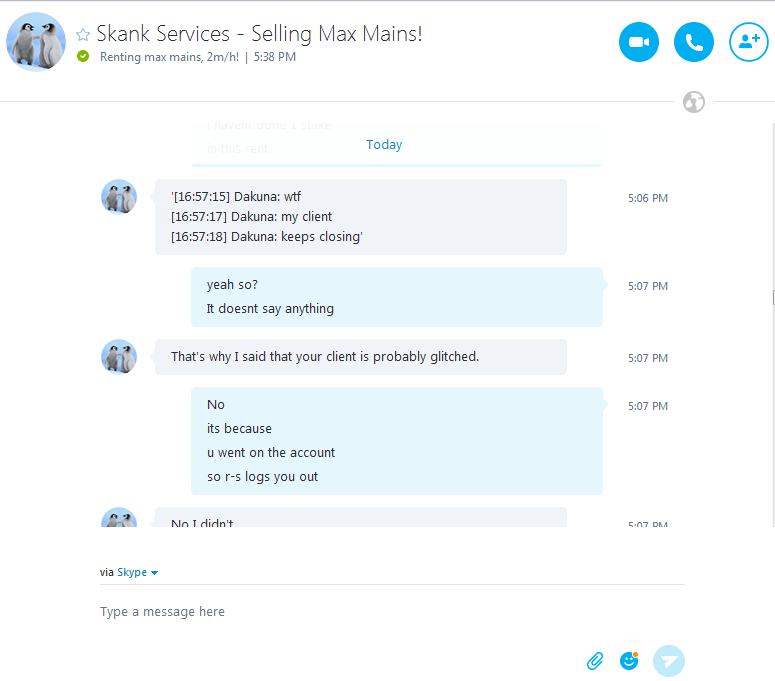Viewport: 775px width, 681px height.
Task: Attach a file with paperclip icon
Action: pyautogui.click(x=595, y=661)
